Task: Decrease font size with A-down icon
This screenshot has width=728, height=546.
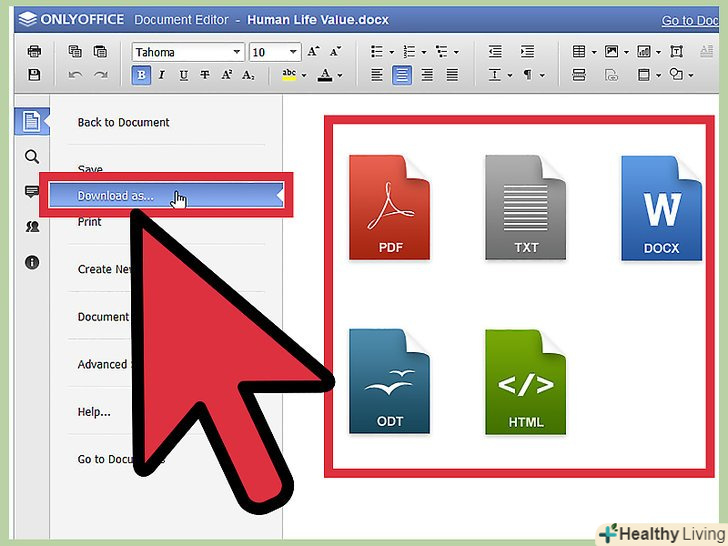Action: (x=335, y=52)
